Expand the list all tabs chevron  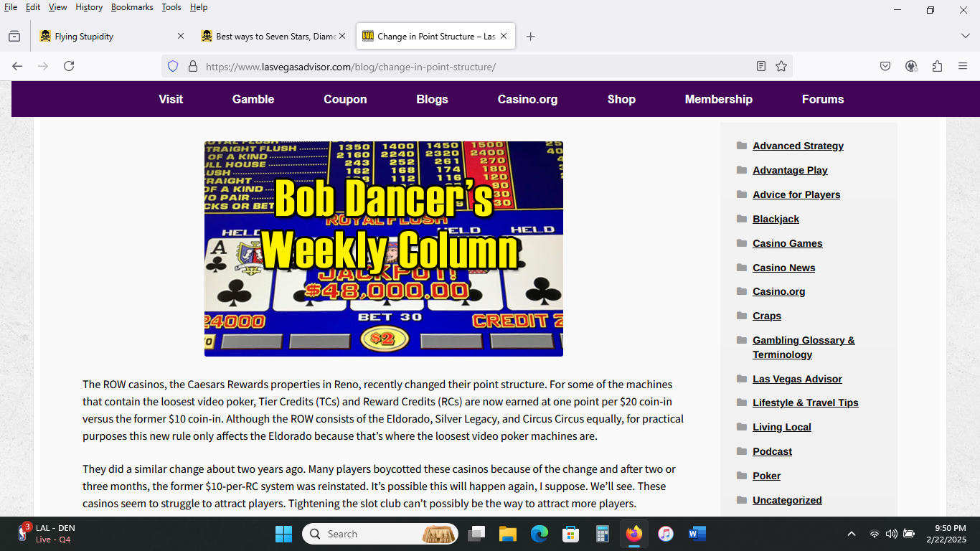[x=965, y=36]
